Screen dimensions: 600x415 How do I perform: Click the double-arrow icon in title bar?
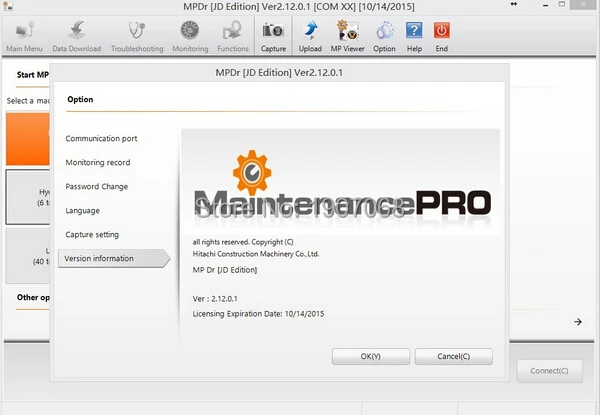coord(514,4)
